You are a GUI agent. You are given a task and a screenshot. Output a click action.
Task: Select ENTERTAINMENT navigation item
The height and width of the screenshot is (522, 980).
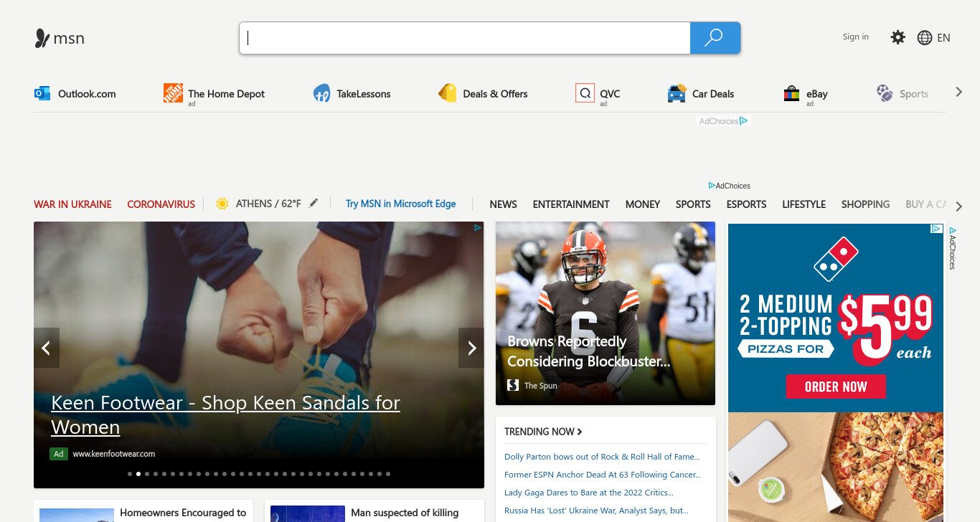(571, 204)
